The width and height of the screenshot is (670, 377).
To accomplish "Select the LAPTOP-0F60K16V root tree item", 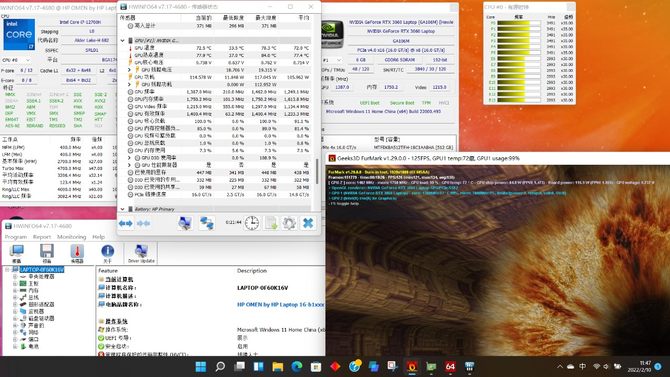I will (x=41, y=270).
